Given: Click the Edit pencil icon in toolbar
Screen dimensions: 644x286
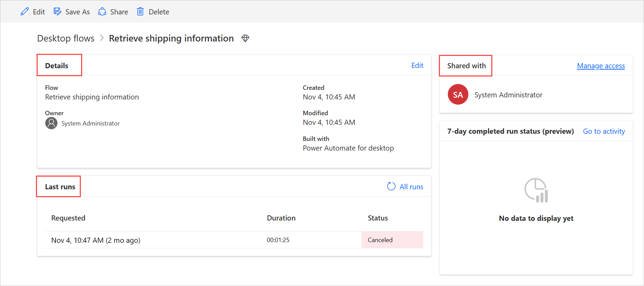Looking at the screenshot, I should point(25,12).
